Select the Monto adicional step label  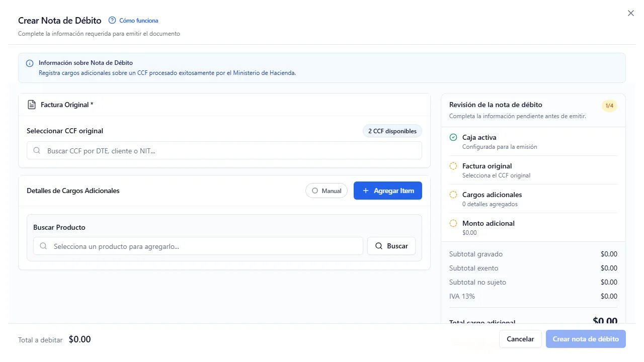click(x=489, y=223)
